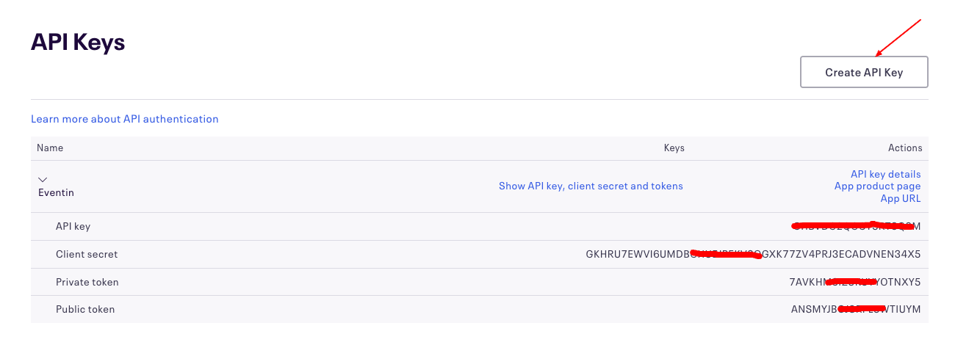Click the Create API Key button
Screen dimensions: 980x356
pos(864,72)
